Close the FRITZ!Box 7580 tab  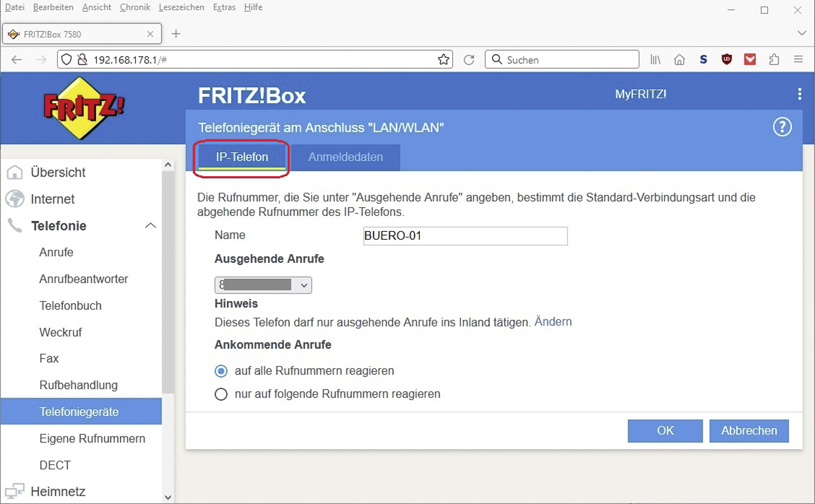click(x=150, y=34)
